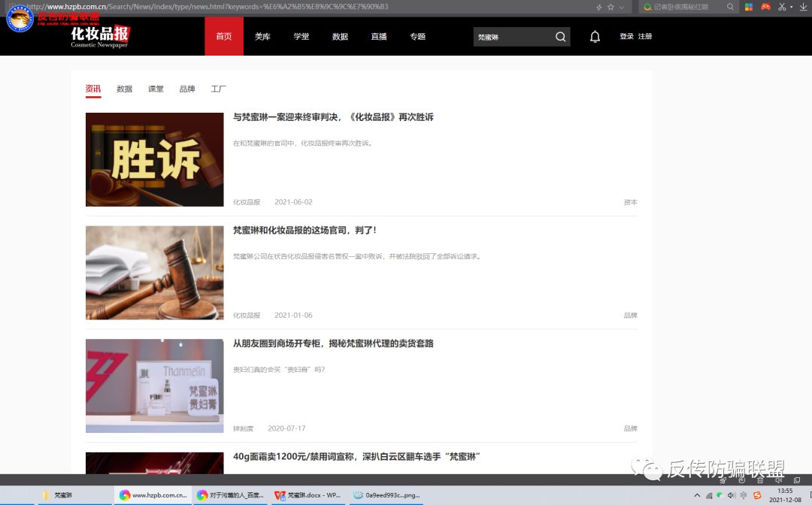Click the site search magnifier icon
The image size is (812, 505).
coord(560,36)
